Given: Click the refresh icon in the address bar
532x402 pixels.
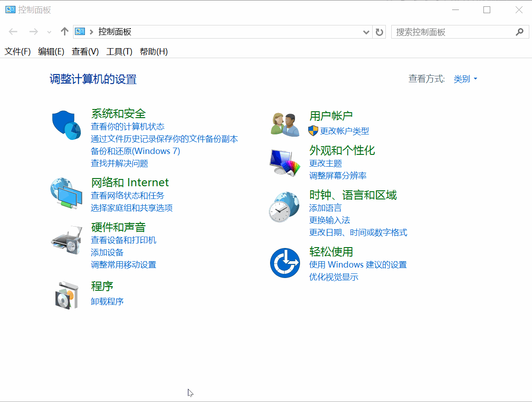Looking at the screenshot, I should click(379, 32).
